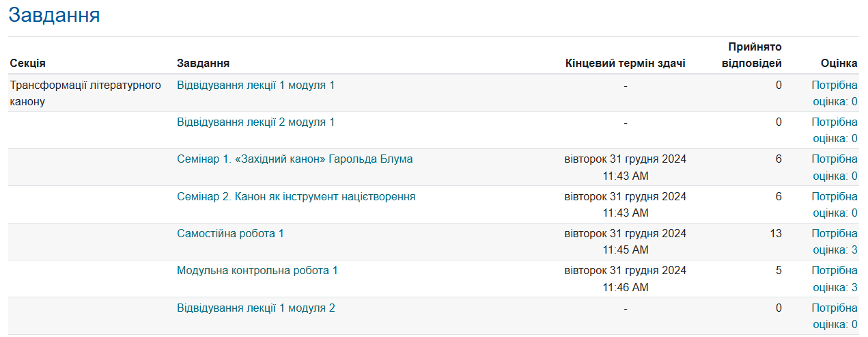Image resolution: width=868 pixels, height=337 pixels.
Task: Open the «Відвідування лекції 1 модуля 2» assignment link
Action: [x=255, y=308]
